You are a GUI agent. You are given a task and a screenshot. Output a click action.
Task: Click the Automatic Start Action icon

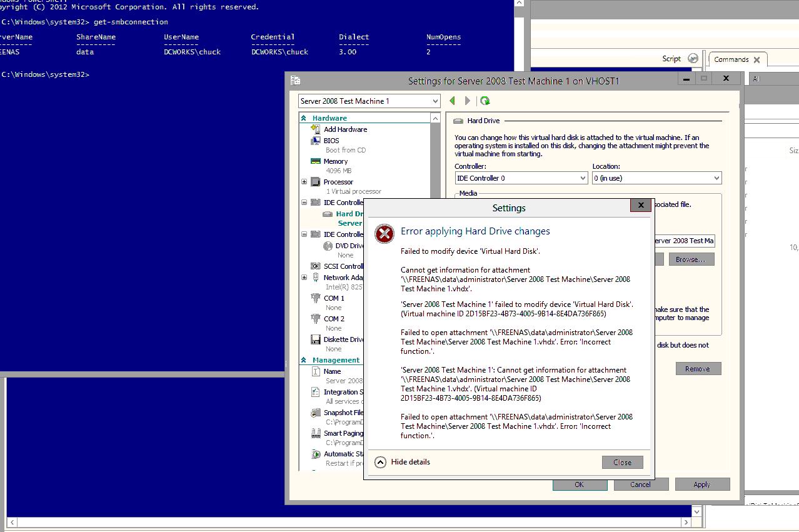coord(316,454)
